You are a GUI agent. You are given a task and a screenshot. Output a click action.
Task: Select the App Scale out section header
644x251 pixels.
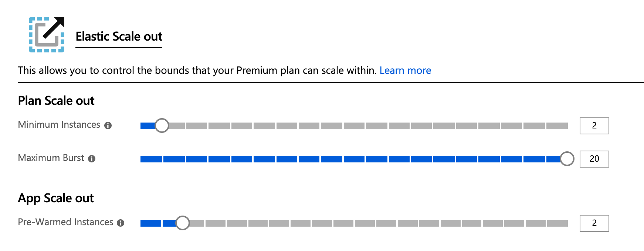coord(56,198)
